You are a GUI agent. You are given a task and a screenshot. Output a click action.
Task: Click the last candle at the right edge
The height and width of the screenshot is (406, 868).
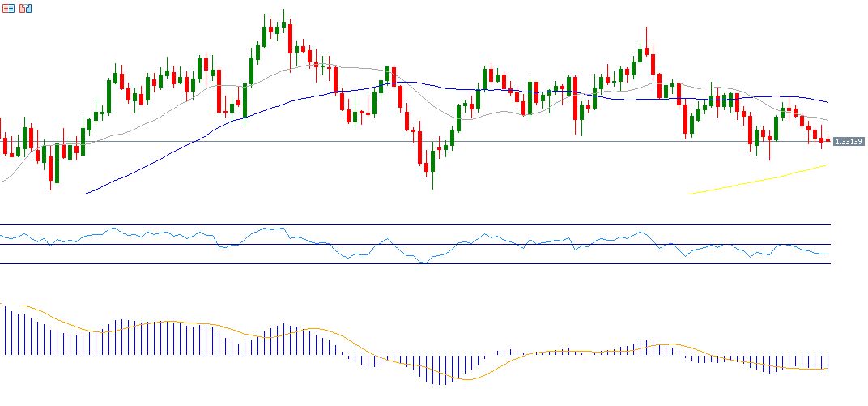(828, 139)
